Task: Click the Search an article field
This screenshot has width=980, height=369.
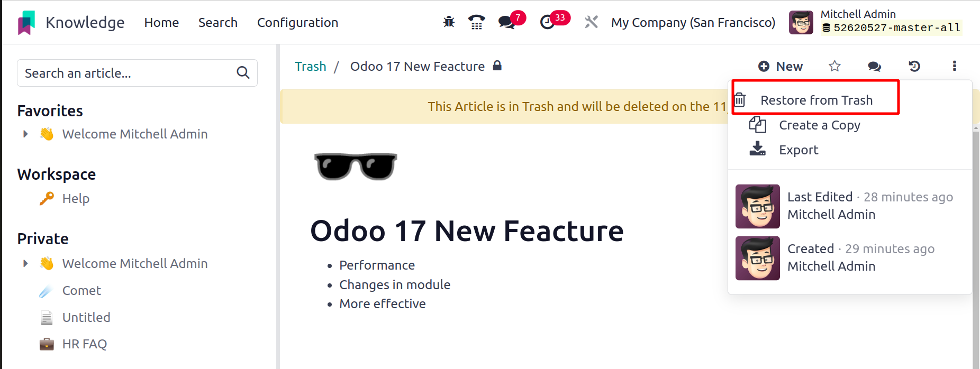Action: coord(137,73)
